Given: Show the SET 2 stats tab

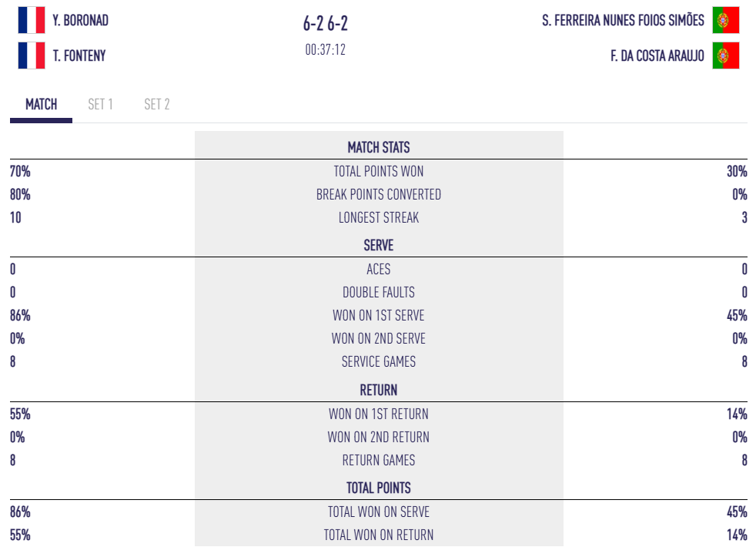Looking at the screenshot, I should click(x=157, y=105).
